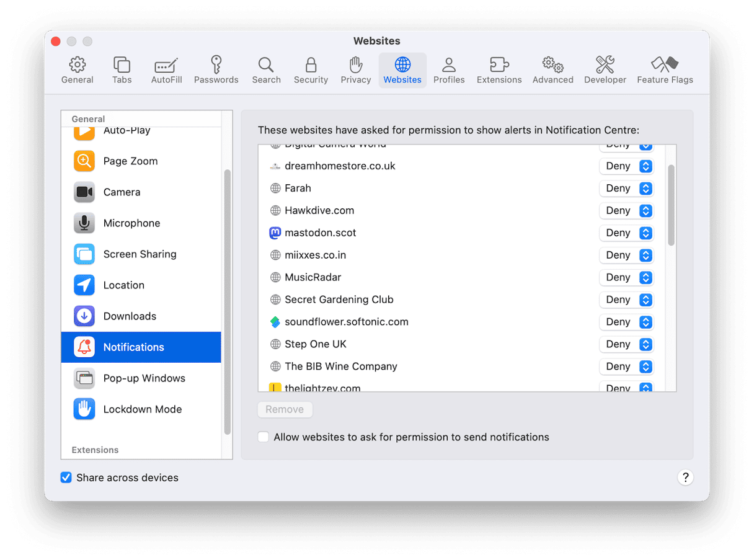Screen dimensions: 754x560
Task: Click the globe icon next to Farah
Action: (x=275, y=189)
